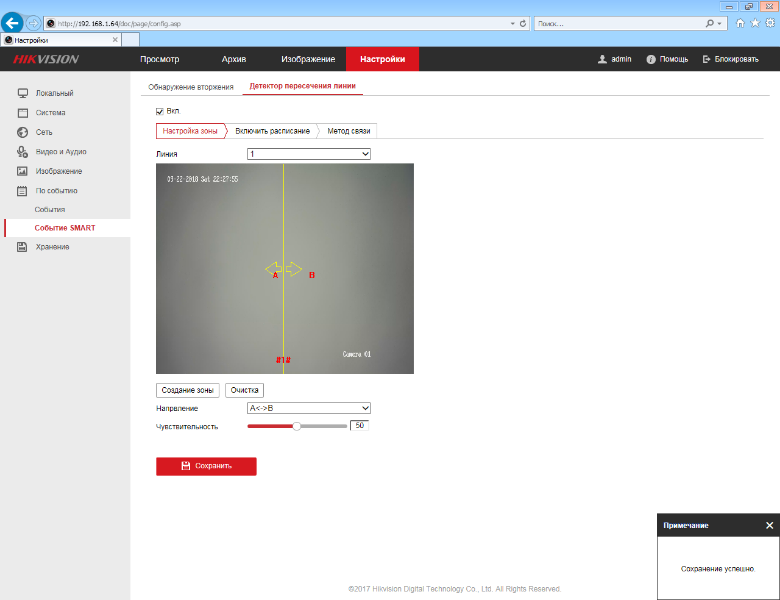This screenshot has width=780, height=600.
Task: Click the Локальный monitor icon
Action: click(x=22, y=93)
